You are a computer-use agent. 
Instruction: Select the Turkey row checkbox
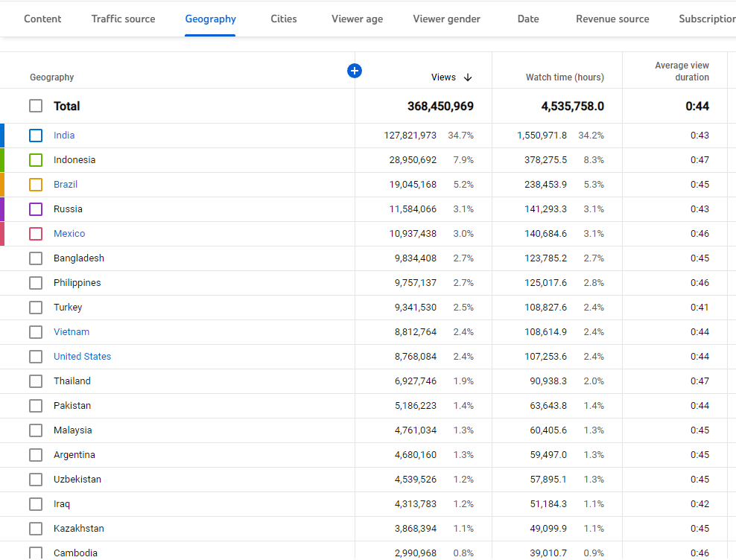pyautogui.click(x=36, y=308)
